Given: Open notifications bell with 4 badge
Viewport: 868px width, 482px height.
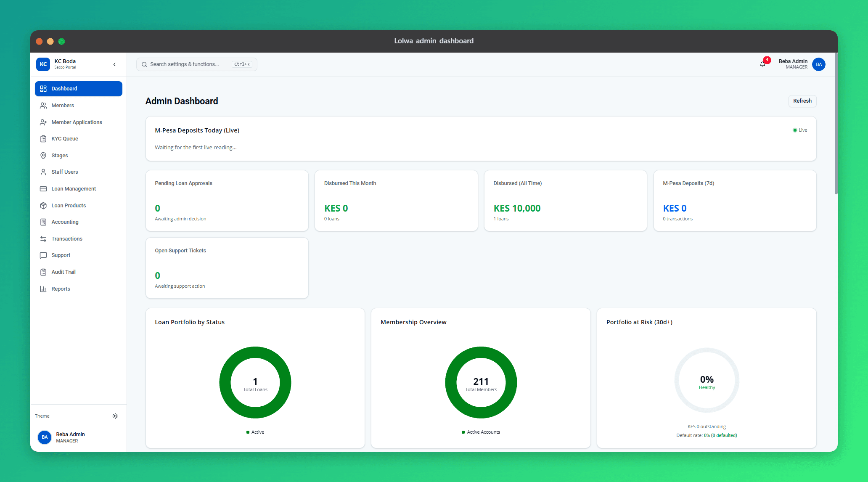Looking at the screenshot, I should tap(763, 64).
